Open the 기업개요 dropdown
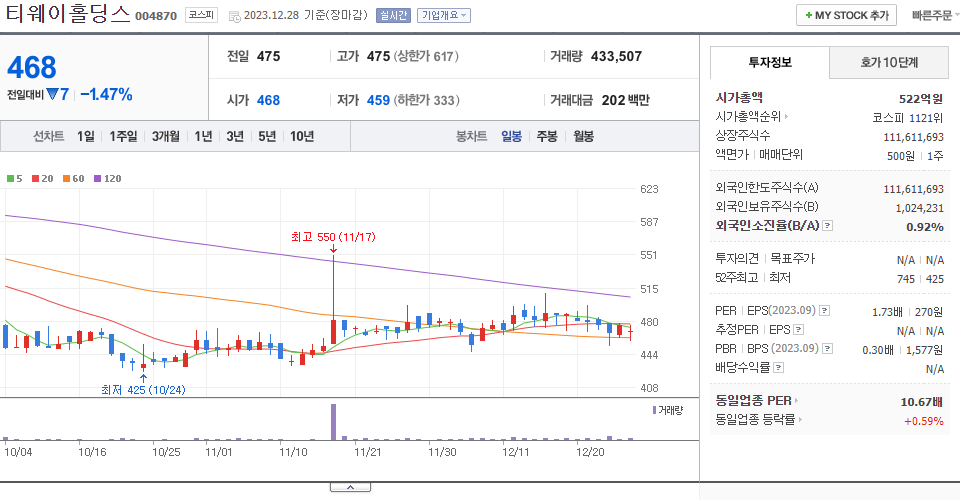Screen dimensions: 960x500 [444, 15]
